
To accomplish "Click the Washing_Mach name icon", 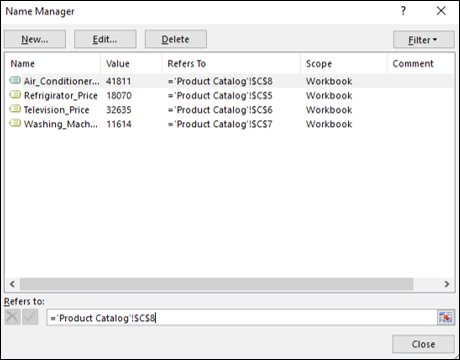I will (x=15, y=123).
